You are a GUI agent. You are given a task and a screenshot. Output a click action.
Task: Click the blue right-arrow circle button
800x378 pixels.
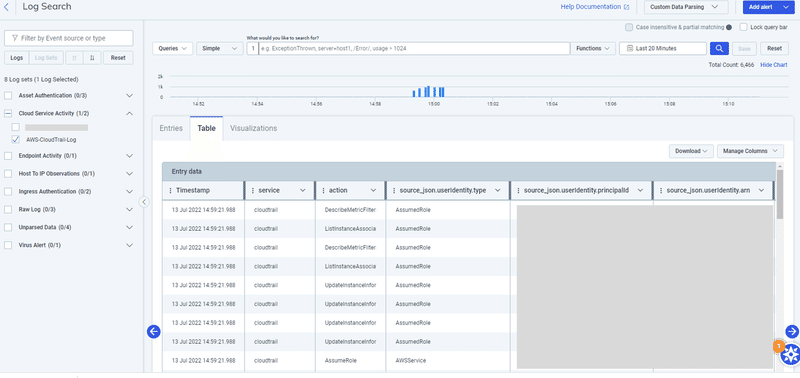click(x=791, y=332)
